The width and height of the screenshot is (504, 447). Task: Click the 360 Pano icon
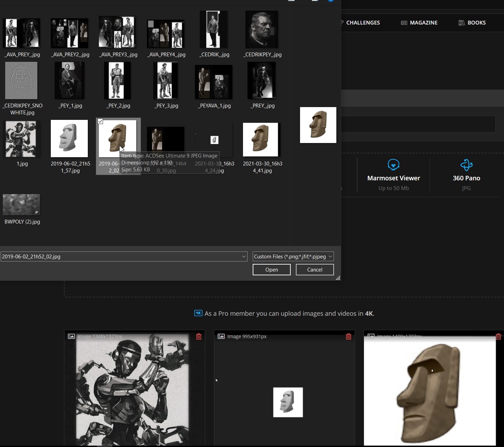point(467,165)
